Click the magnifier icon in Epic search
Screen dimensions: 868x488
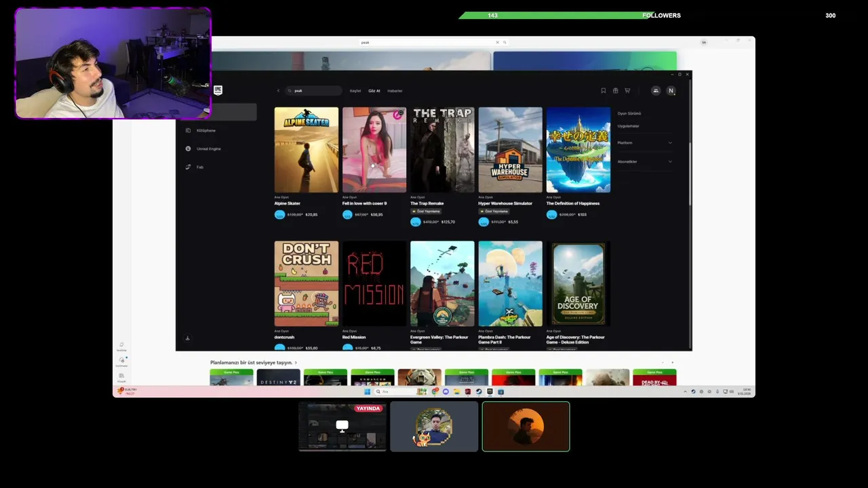(290, 91)
